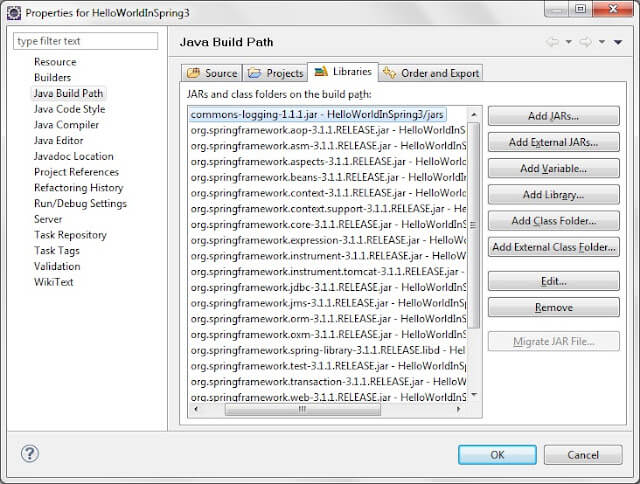Select org.springframework.expression-3.1.1.RELEASE.jar entry
640x484 pixels.
click(x=328, y=240)
